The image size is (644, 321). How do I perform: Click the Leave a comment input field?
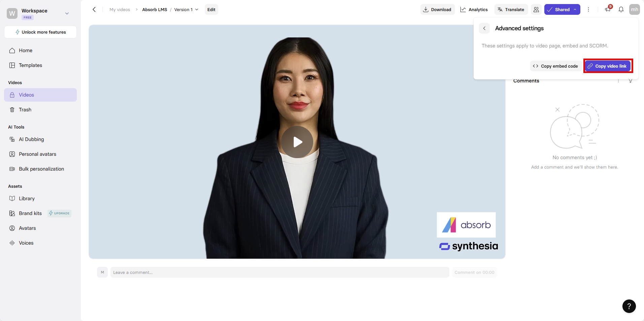tap(280, 272)
